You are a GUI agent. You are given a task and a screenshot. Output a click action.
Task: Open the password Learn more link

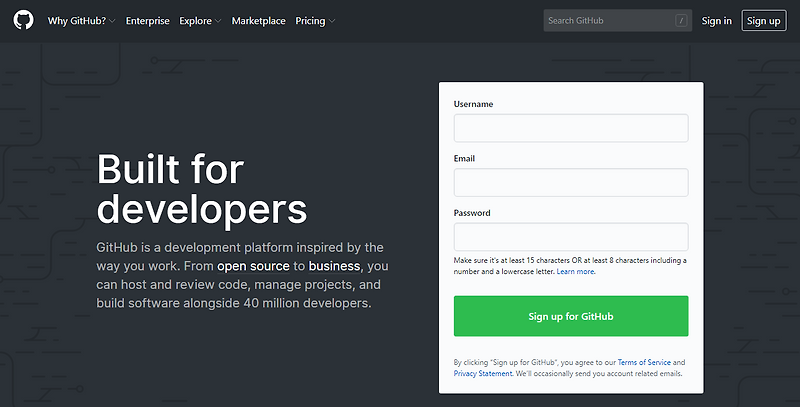tap(576, 271)
